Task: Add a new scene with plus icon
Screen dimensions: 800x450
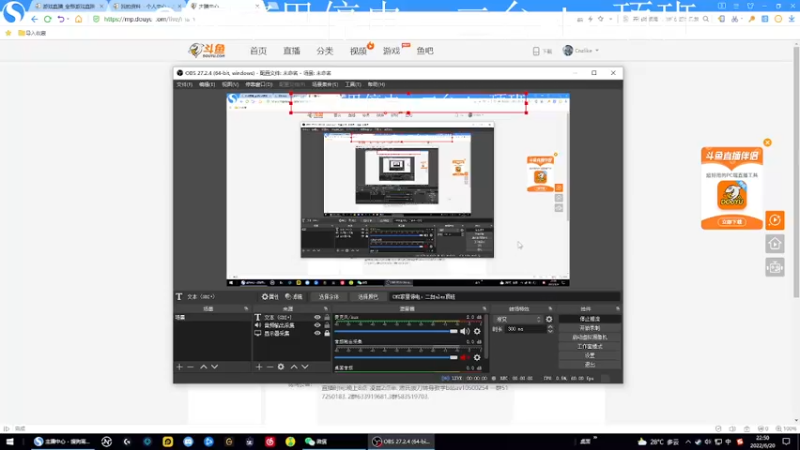Action: coord(179,367)
